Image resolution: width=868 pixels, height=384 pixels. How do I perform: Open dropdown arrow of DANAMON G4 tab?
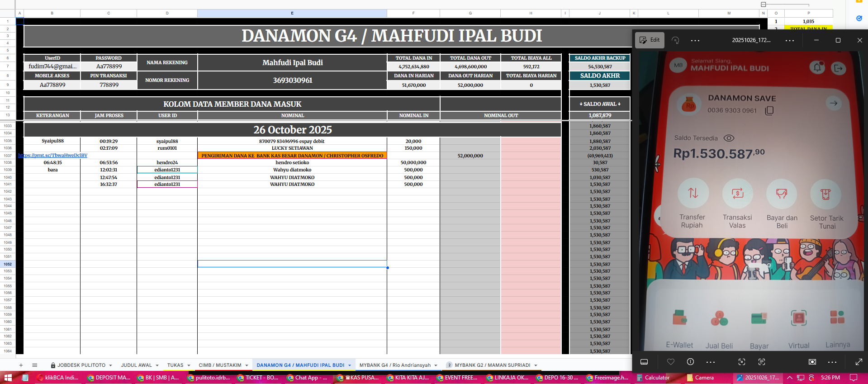point(350,365)
